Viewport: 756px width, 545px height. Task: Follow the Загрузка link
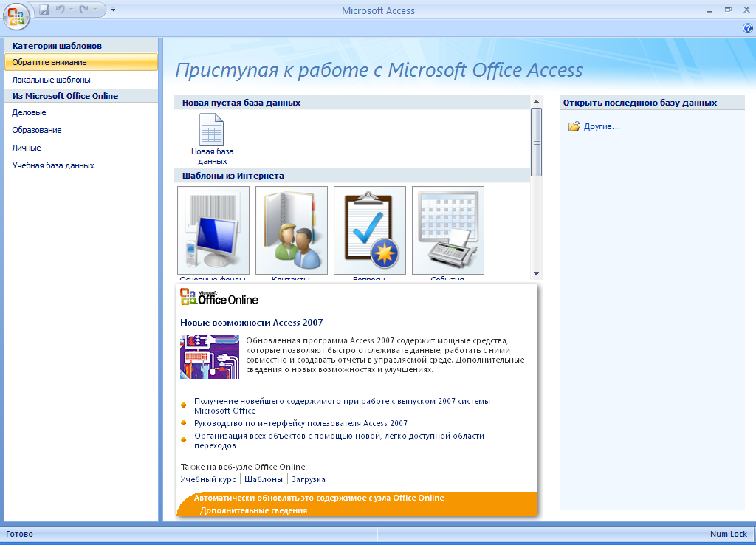[309, 479]
